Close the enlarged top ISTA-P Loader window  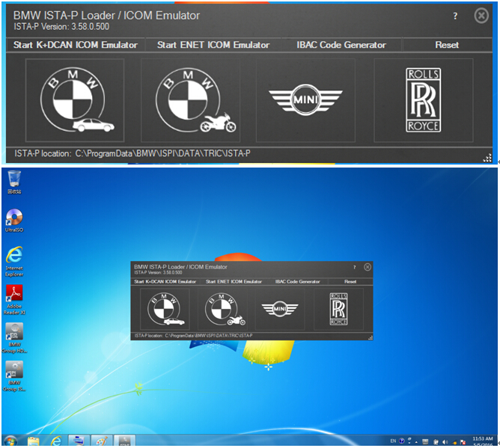pos(481,16)
